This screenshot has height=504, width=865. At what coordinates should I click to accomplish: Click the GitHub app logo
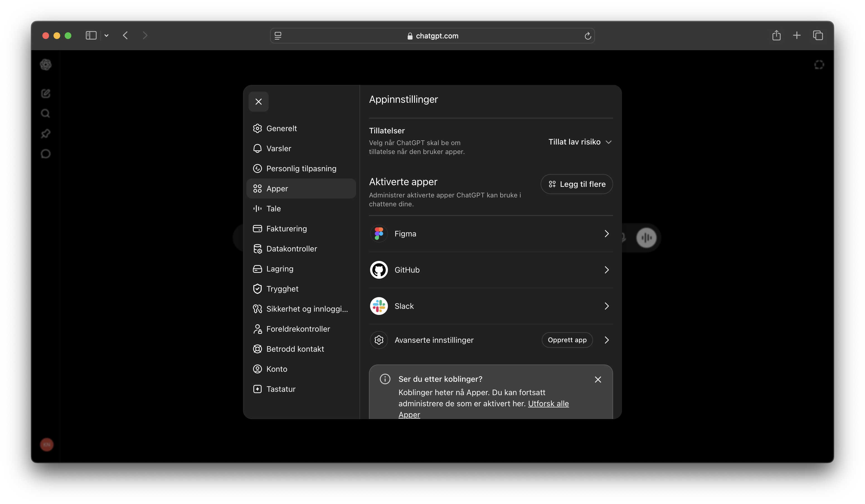click(379, 270)
